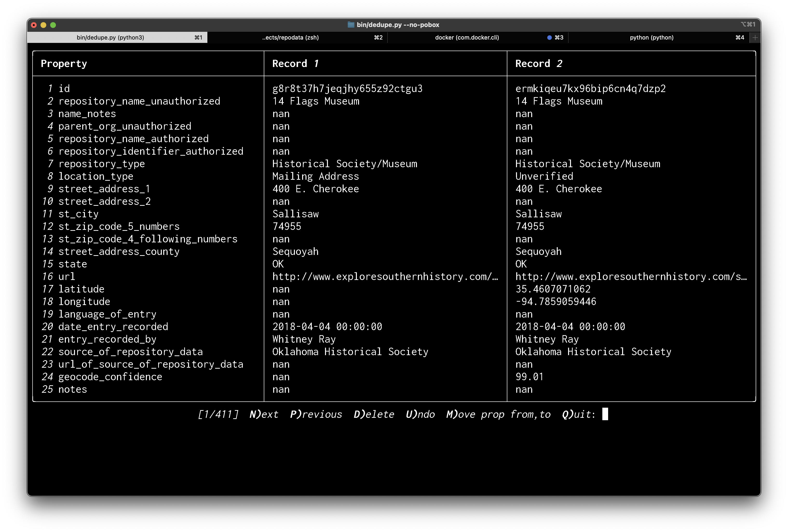Click the green full-screen window button
The height and width of the screenshot is (532, 788).
53,25
